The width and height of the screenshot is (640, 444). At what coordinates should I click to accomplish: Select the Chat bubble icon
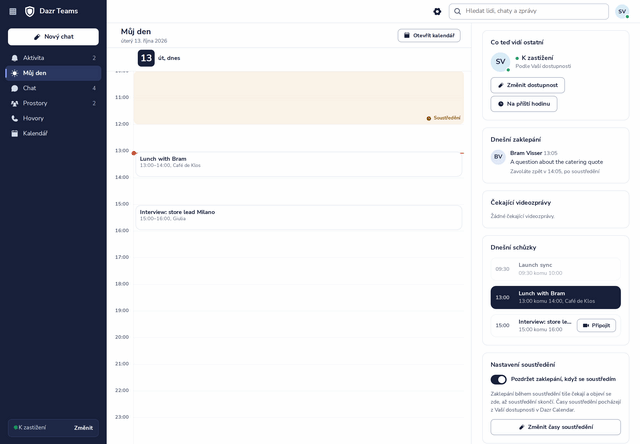click(15, 88)
